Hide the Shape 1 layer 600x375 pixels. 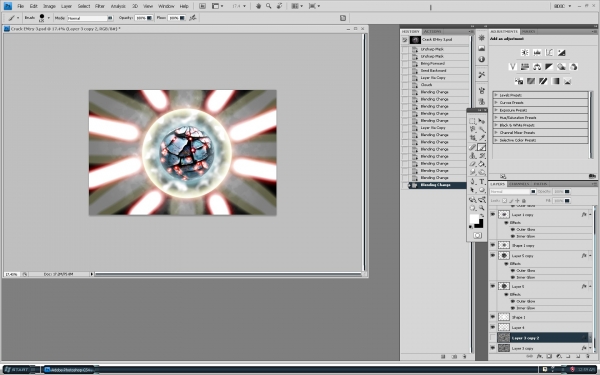pyautogui.click(x=492, y=317)
